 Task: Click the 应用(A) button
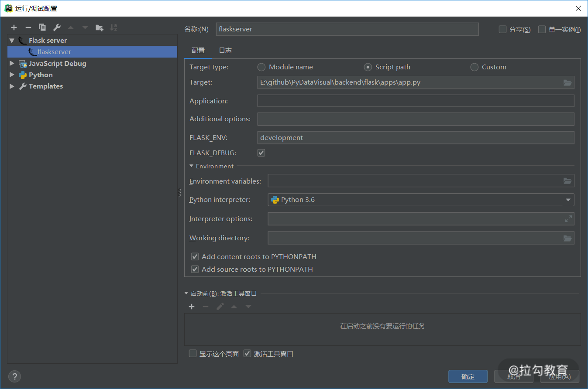click(560, 376)
